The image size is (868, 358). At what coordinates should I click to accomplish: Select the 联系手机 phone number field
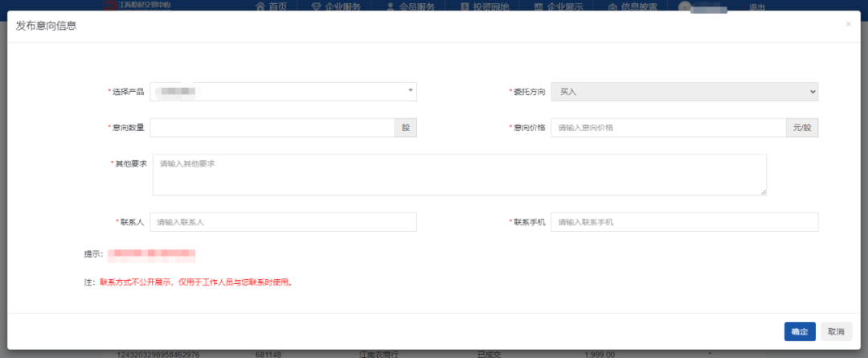[684, 222]
